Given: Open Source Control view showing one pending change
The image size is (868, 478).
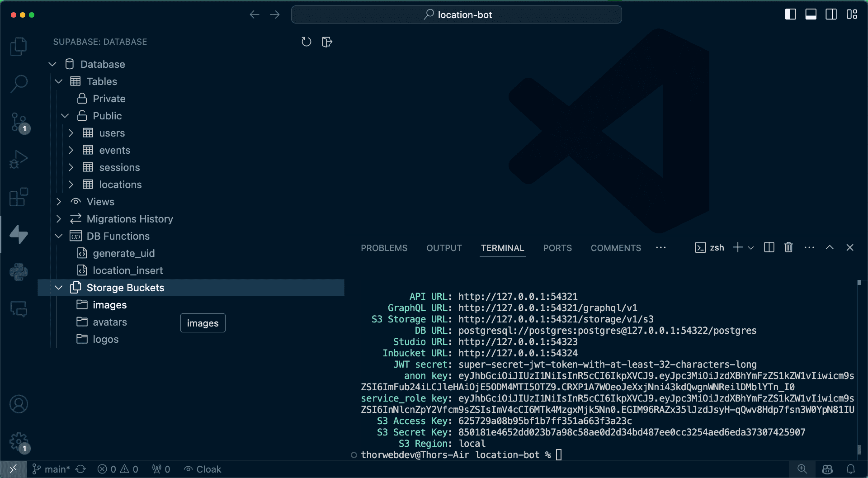Looking at the screenshot, I should point(19,122).
